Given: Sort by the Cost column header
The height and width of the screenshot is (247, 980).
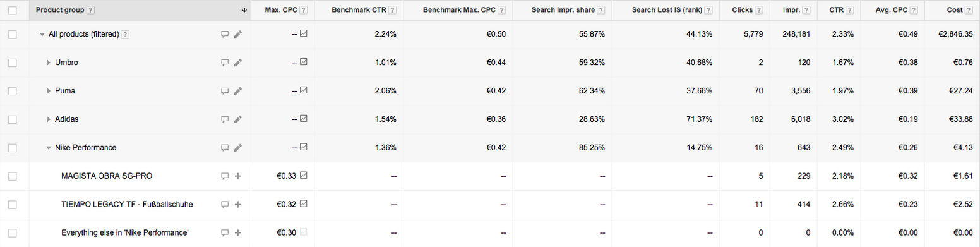Looking at the screenshot, I should (953, 10).
